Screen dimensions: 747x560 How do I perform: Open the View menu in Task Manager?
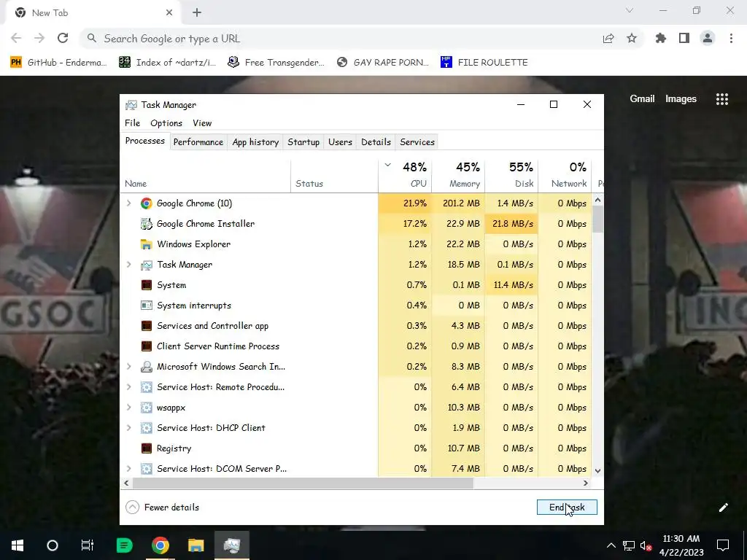[202, 123]
